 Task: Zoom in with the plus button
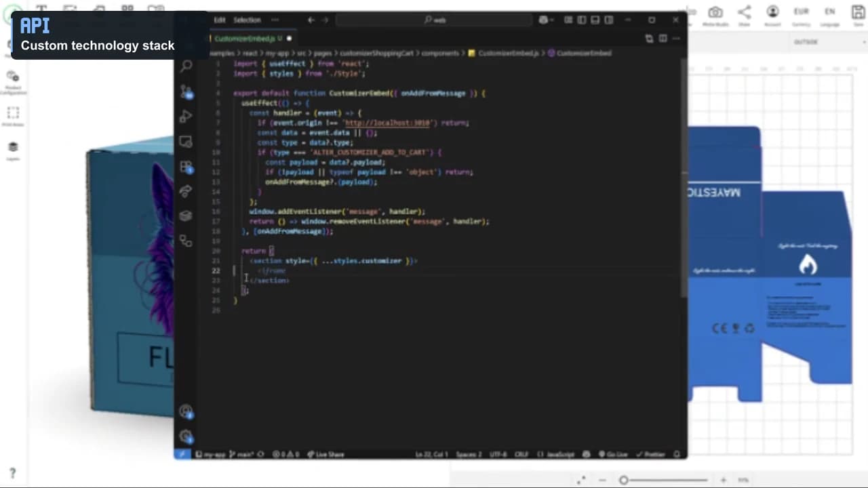(x=724, y=480)
